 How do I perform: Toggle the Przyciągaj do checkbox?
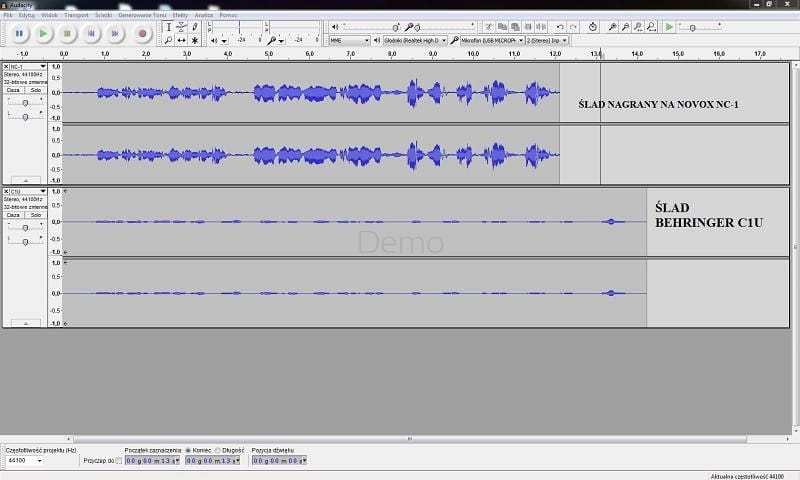[x=119, y=460]
